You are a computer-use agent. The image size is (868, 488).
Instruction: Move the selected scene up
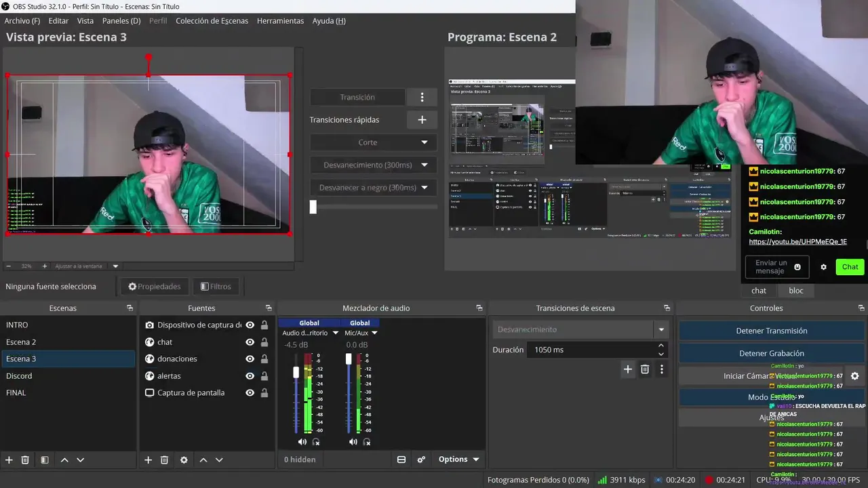point(64,460)
